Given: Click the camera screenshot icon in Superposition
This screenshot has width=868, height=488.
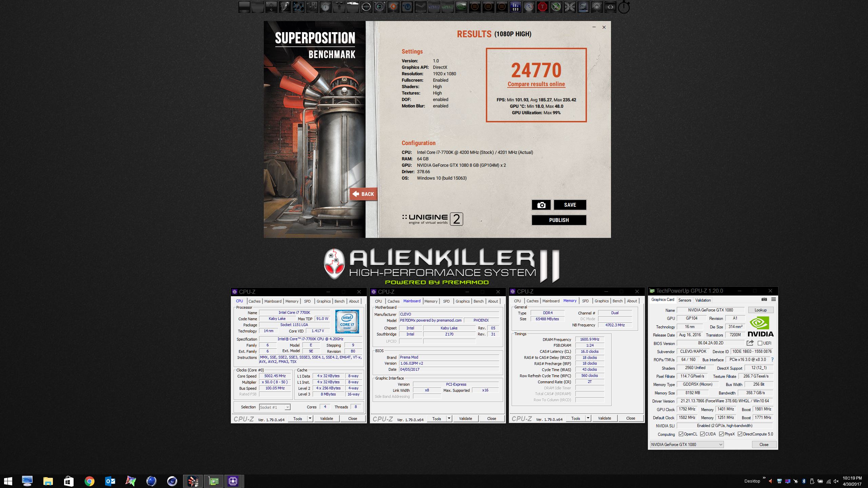Looking at the screenshot, I should (541, 205).
